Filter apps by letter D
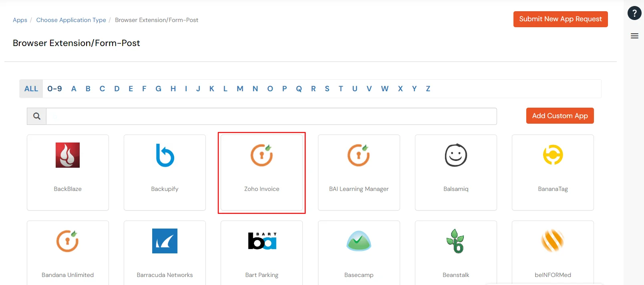Screen dimensions: 644x285 tap(117, 89)
